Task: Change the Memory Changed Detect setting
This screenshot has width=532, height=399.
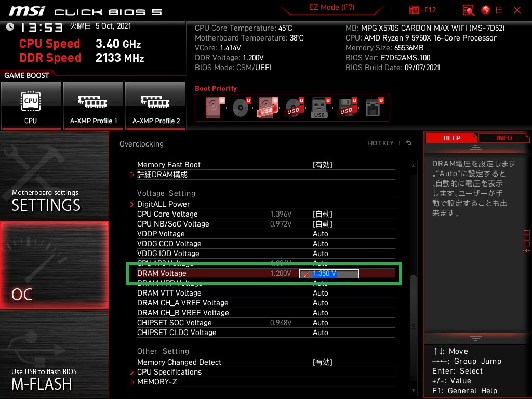Action: pyautogui.click(x=322, y=362)
